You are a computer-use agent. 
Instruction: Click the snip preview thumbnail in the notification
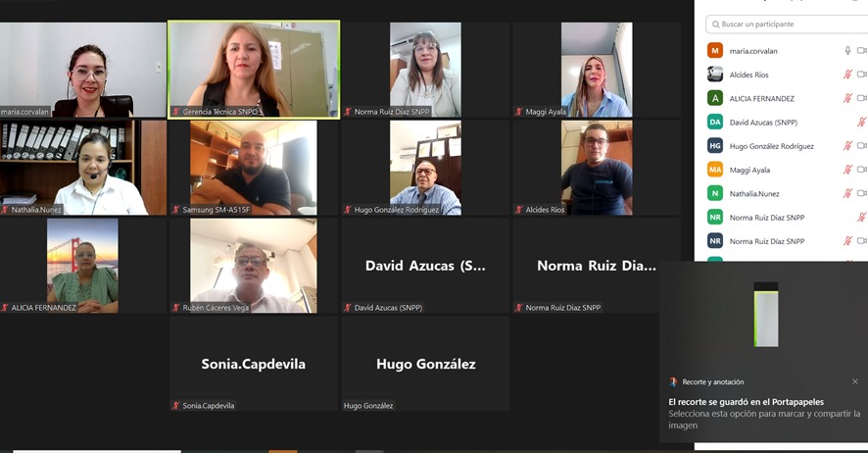[766, 315]
